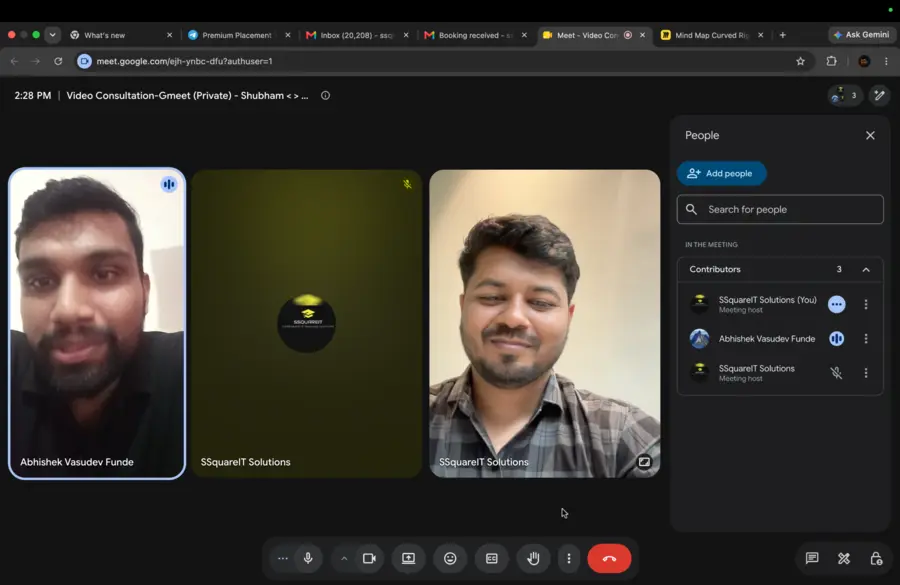Click the red Leave call button
This screenshot has width=900, height=585.
click(609, 558)
